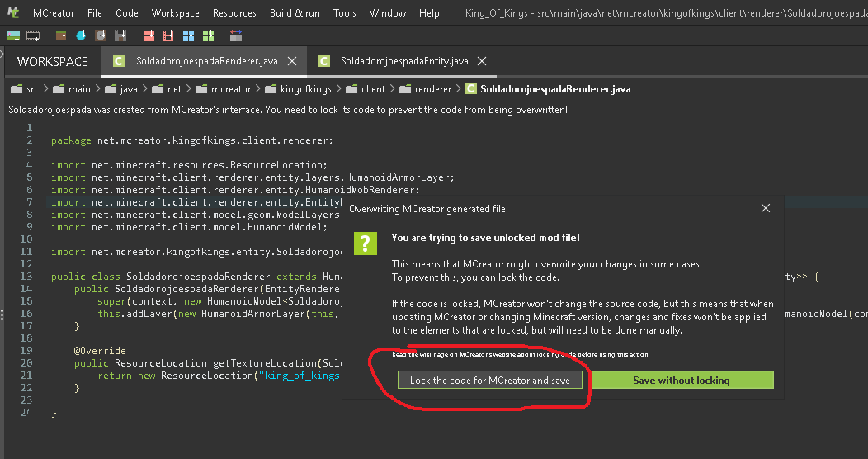Click the import block texture grass icon
The image size is (868, 459).
(x=61, y=36)
